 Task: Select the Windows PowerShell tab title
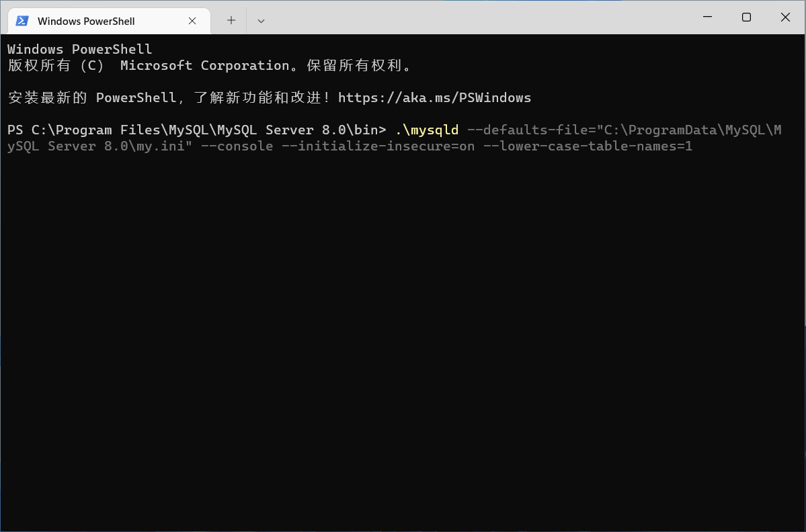(86, 21)
